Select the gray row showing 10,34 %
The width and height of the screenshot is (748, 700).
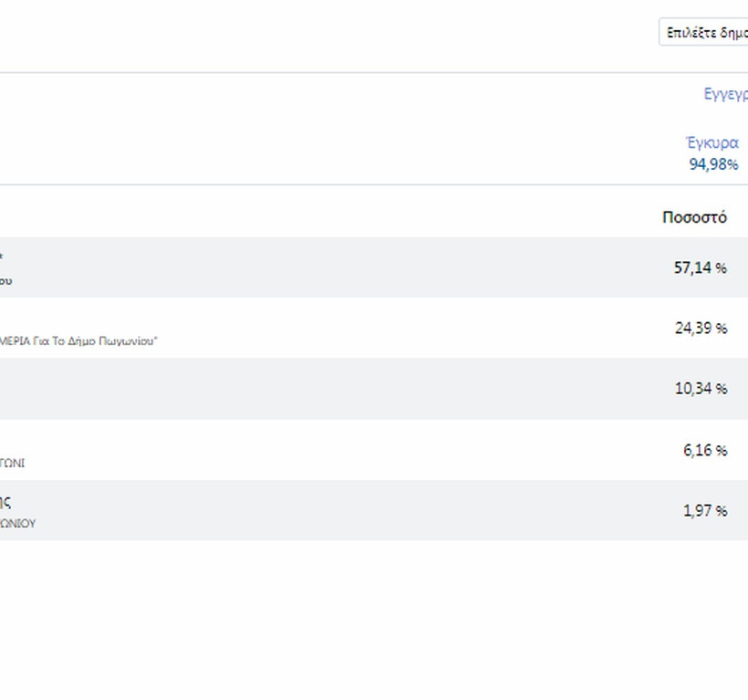(x=365, y=389)
